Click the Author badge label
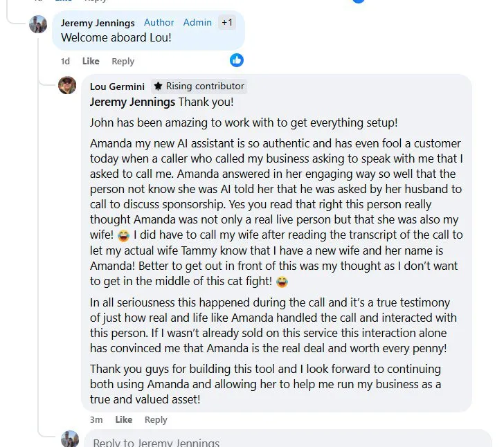504x447 pixels. click(159, 23)
